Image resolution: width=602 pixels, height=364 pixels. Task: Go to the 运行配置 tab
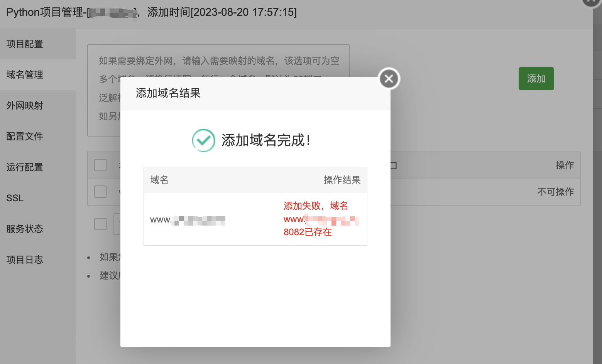(38, 167)
